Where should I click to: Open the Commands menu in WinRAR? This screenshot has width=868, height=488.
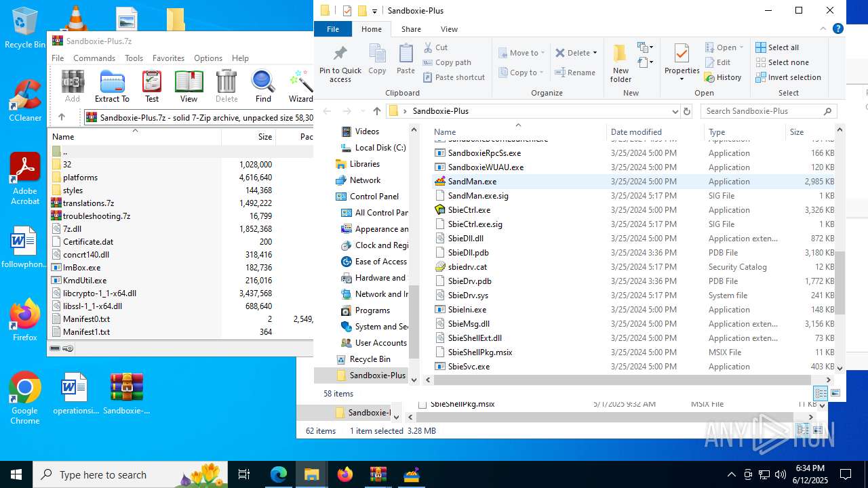point(94,58)
